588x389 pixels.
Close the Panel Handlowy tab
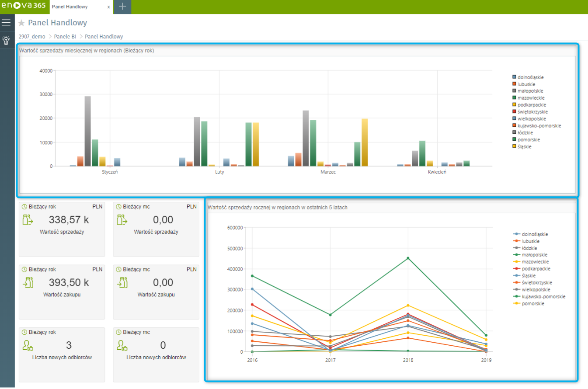tap(108, 7)
